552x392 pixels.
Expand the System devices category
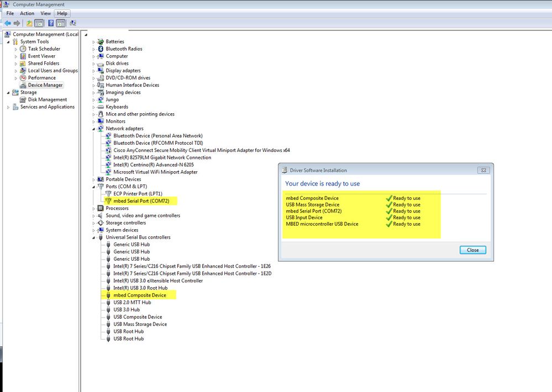point(93,230)
